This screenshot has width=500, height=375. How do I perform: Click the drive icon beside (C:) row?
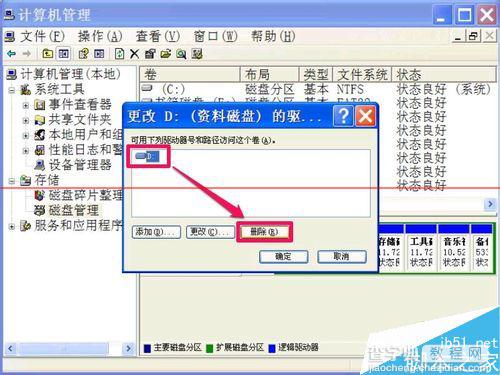(147, 88)
